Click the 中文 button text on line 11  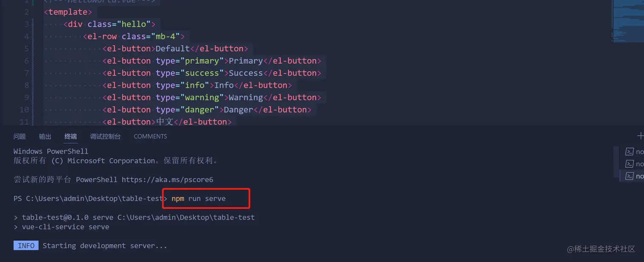pos(165,122)
